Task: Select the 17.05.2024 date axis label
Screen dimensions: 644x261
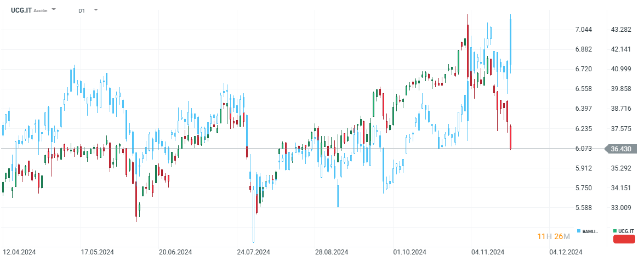Action: coord(97,252)
